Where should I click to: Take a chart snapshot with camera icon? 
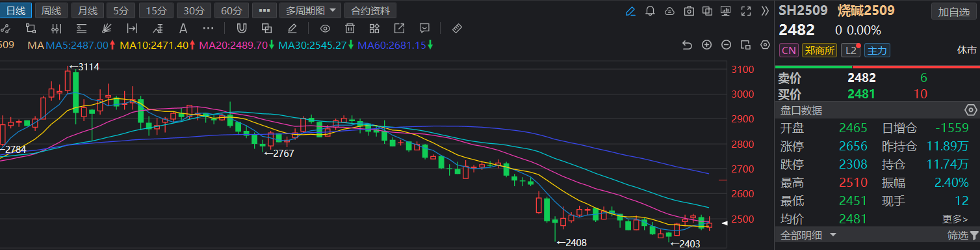(x=689, y=11)
